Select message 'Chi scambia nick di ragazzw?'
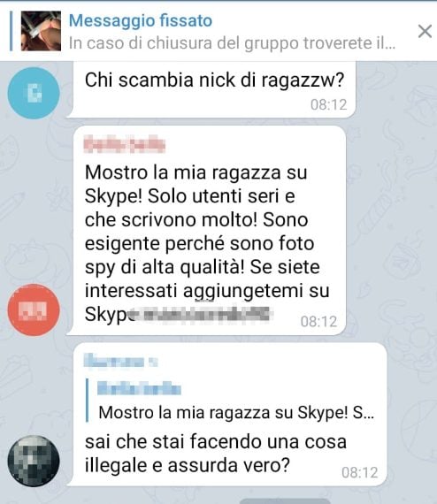Viewport: 437px width, 504px height. point(214,80)
